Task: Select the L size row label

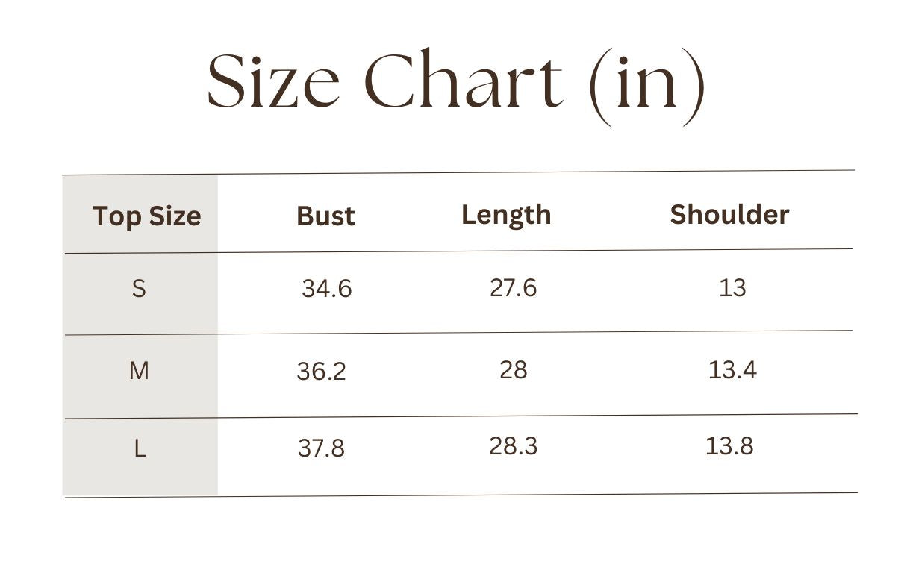Action: pyautogui.click(x=140, y=449)
